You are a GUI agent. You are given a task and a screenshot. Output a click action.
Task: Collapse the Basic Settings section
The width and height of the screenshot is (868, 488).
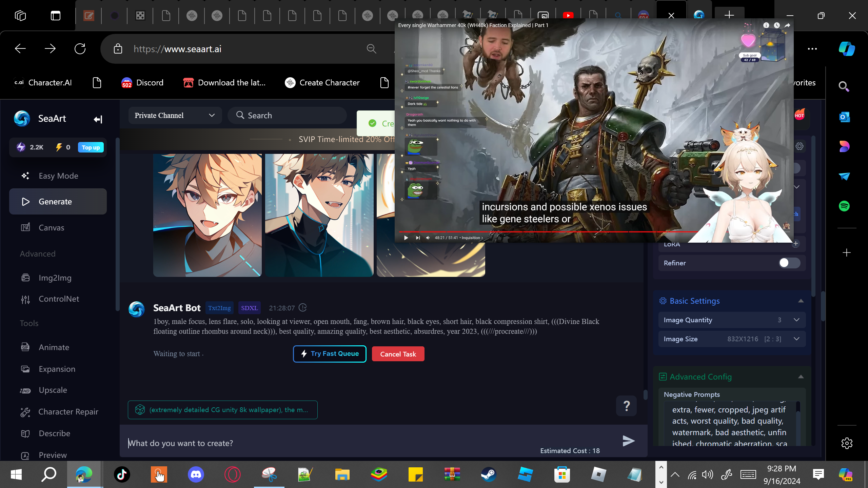point(801,301)
